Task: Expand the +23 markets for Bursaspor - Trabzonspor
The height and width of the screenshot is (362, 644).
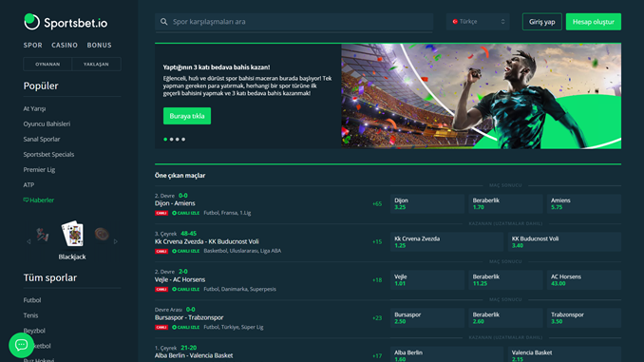Action: click(377, 318)
